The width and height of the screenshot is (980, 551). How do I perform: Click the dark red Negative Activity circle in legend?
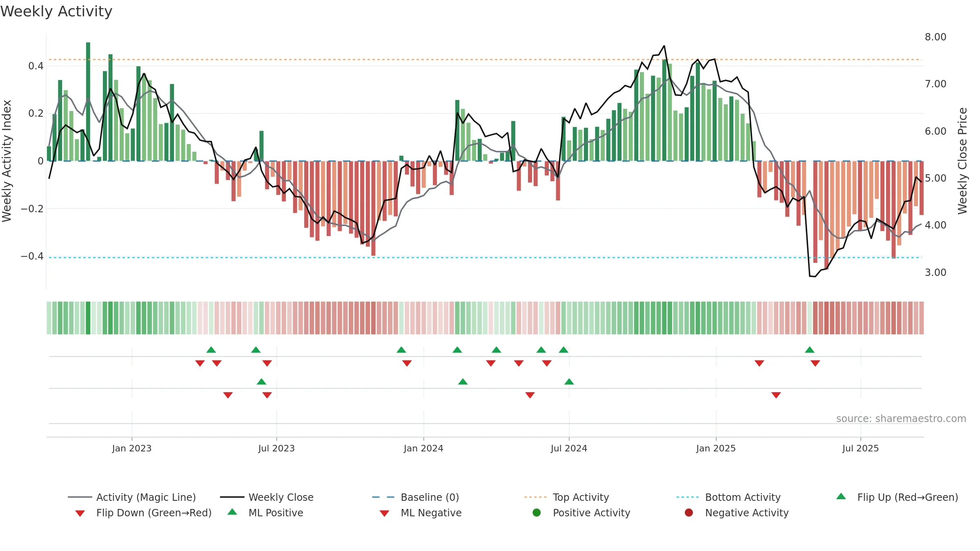[x=689, y=513]
